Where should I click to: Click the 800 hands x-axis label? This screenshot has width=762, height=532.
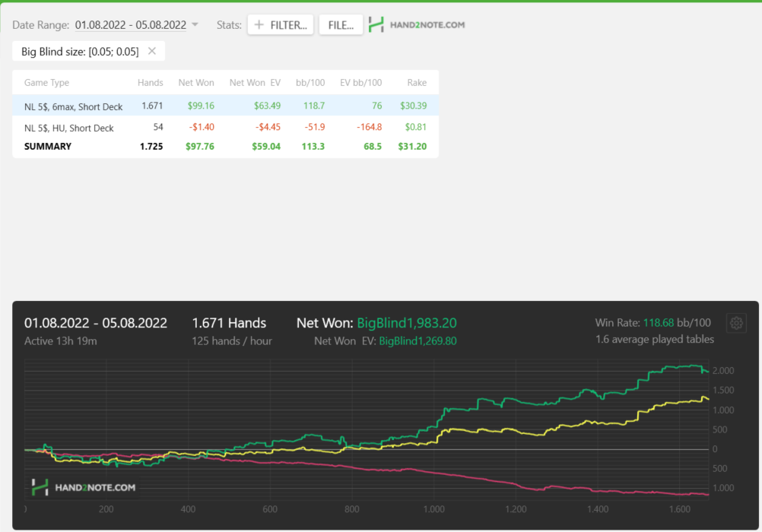click(x=352, y=509)
